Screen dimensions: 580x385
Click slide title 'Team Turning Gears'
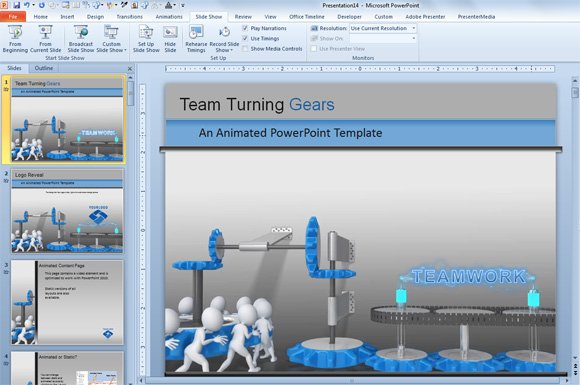pos(257,105)
